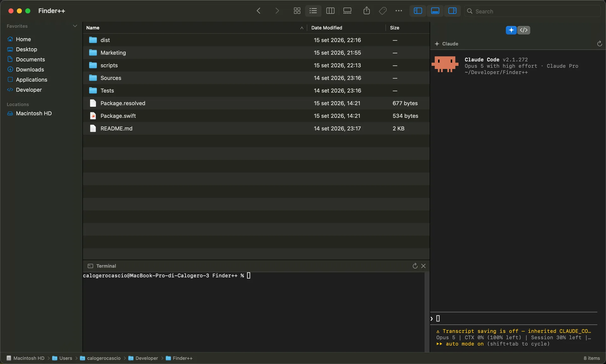This screenshot has width=606, height=364.
Task: Toggle the bottom terminal panel
Action: pos(435,11)
